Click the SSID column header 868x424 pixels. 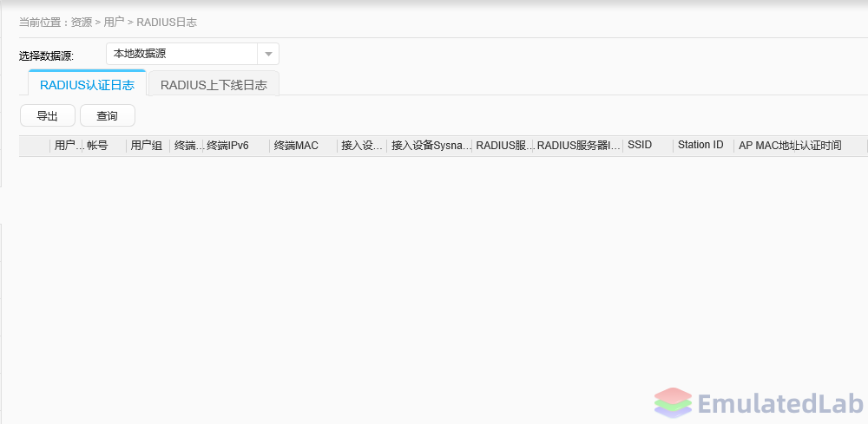coord(648,145)
